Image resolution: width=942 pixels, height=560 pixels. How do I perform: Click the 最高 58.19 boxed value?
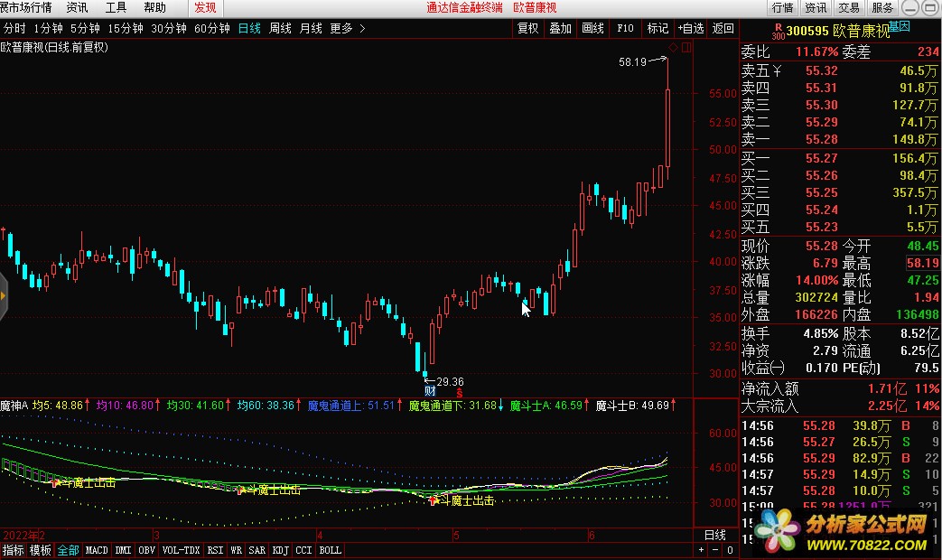click(x=923, y=263)
